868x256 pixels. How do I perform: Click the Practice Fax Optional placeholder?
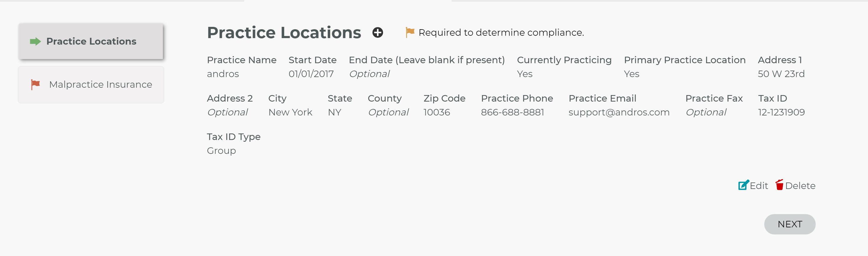pos(706,112)
